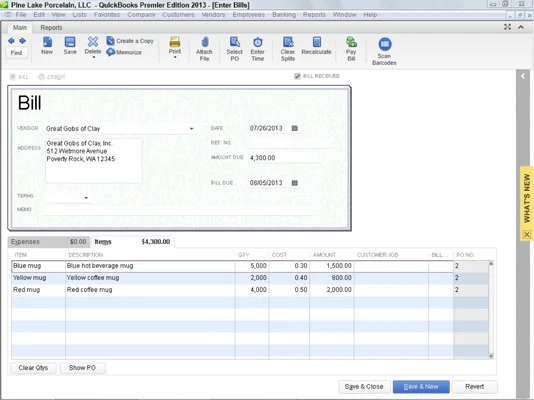Image resolution: width=534 pixels, height=400 pixels.
Task: Close the What's New tab
Action: (x=527, y=235)
